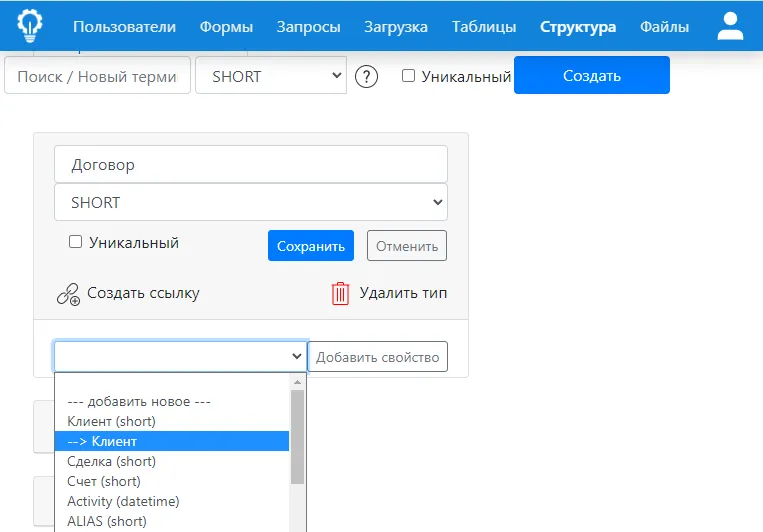Click the Поиск / Новый термин field

(97, 75)
